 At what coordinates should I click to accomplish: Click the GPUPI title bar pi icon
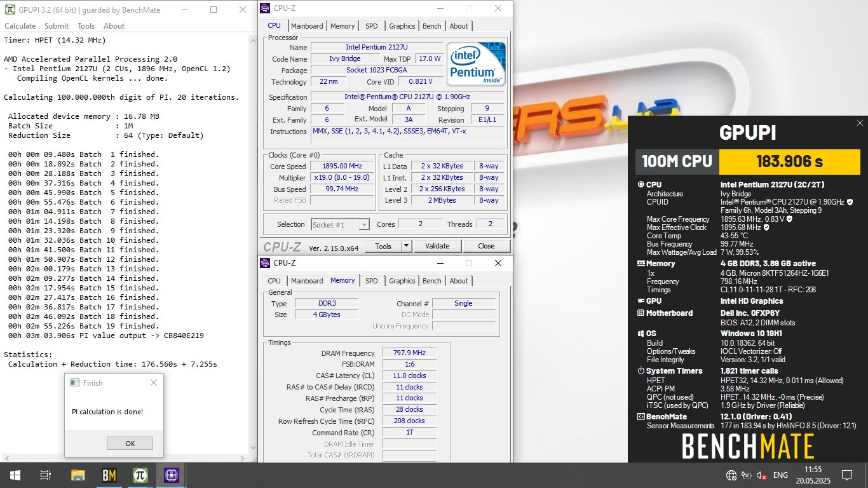(x=9, y=10)
